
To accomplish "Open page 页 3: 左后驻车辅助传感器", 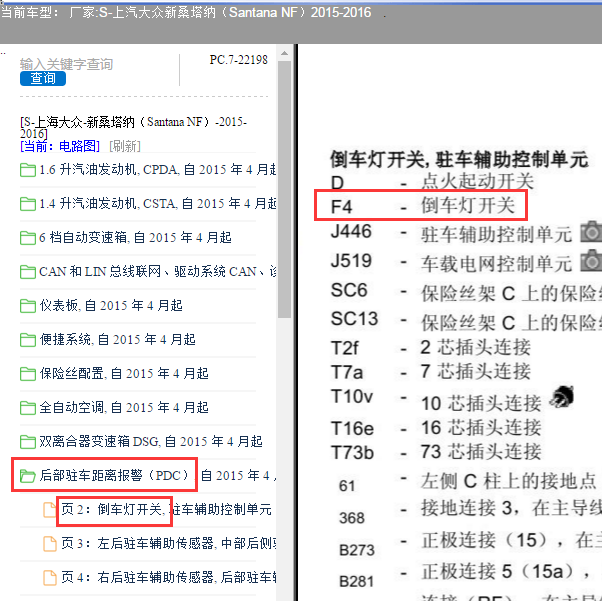I will click(x=169, y=543).
